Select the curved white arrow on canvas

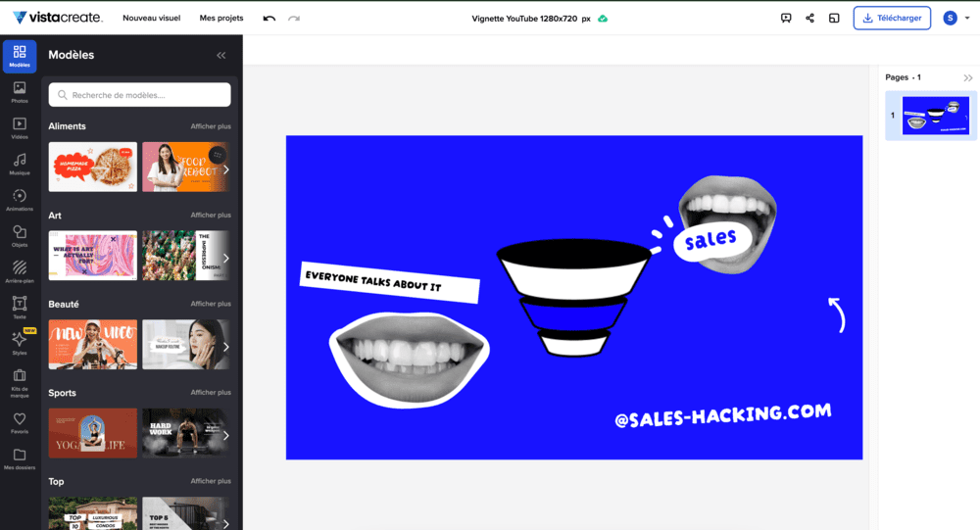(x=838, y=314)
